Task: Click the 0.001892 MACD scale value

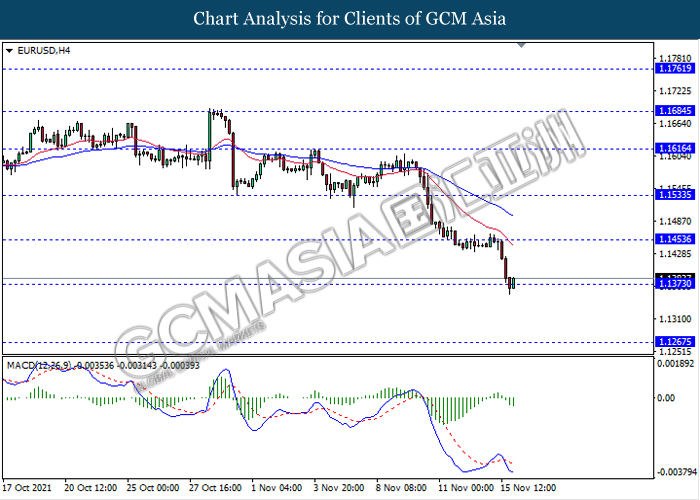Action: pos(675,363)
